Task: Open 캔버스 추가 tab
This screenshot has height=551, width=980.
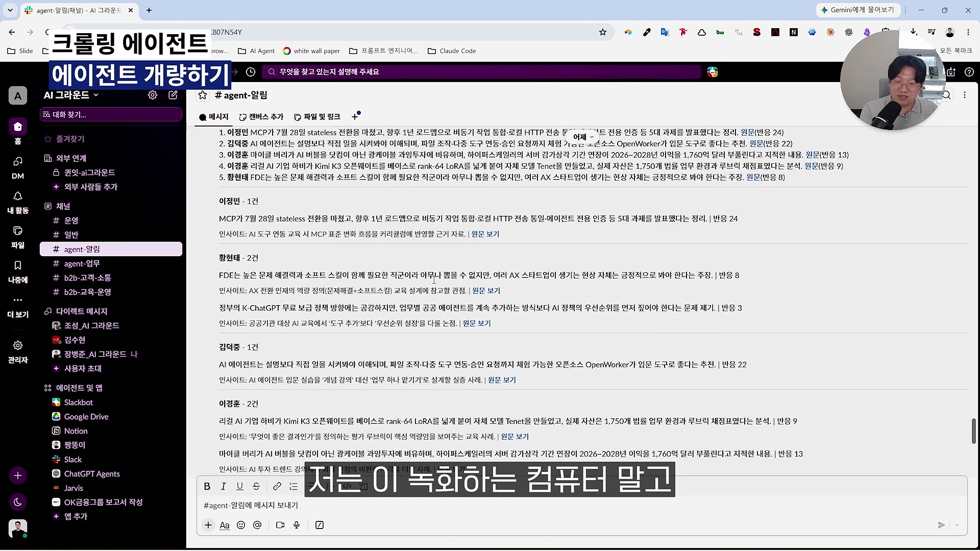Action: [x=261, y=117]
